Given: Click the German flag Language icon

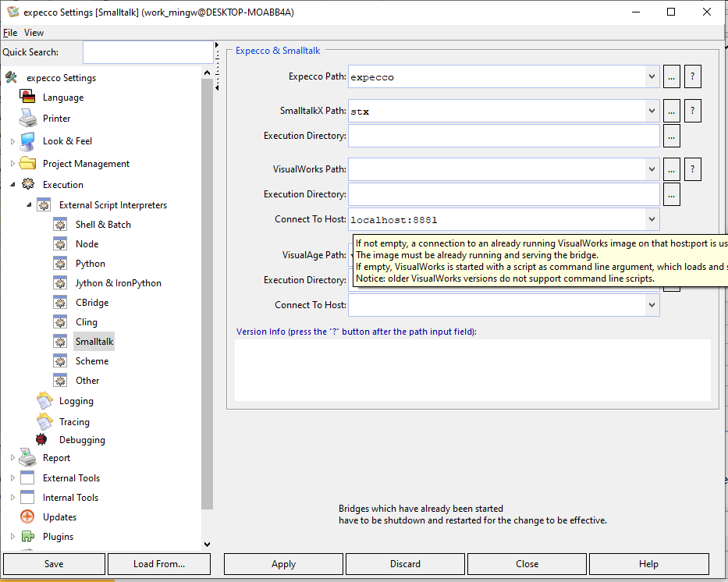Looking at the screenshot, I should [28, 98].
